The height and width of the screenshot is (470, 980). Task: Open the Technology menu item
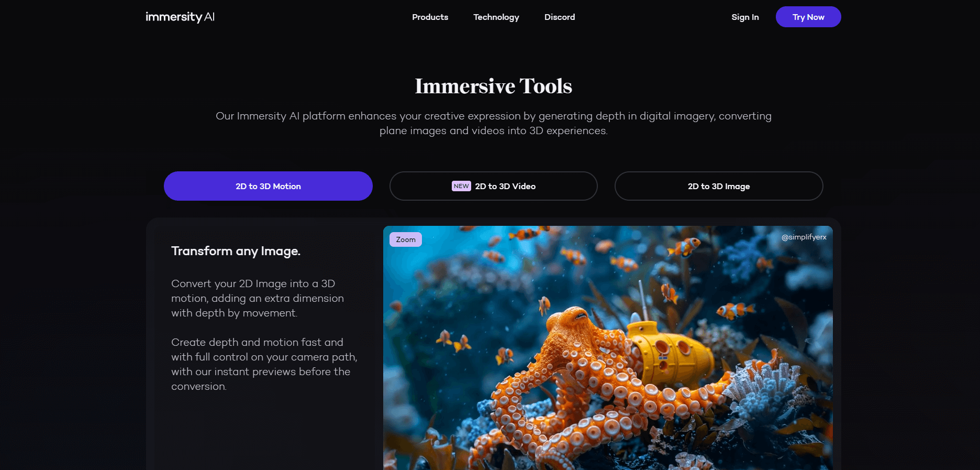pos(496,17)
